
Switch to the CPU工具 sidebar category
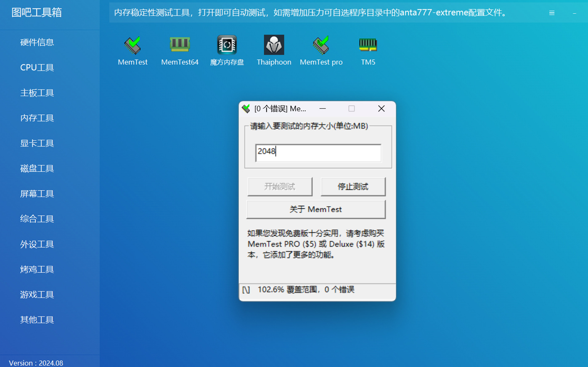coord(37,67)
